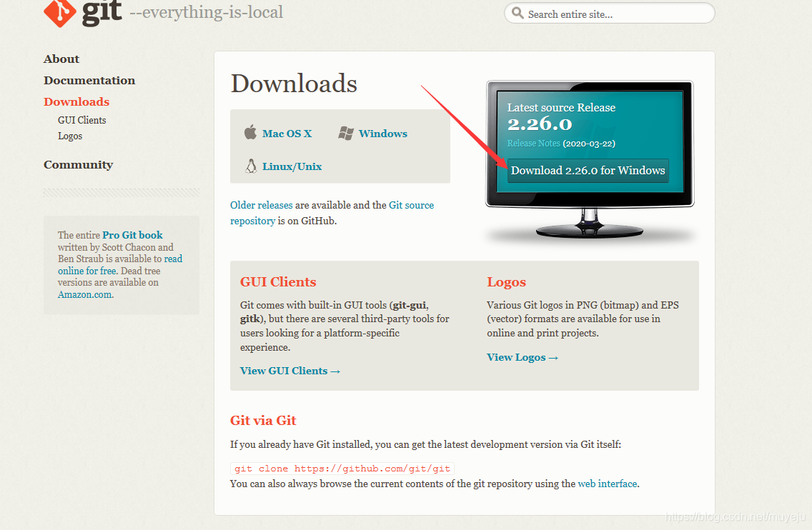Click the Latest source Release label

(x=561, y=108)
